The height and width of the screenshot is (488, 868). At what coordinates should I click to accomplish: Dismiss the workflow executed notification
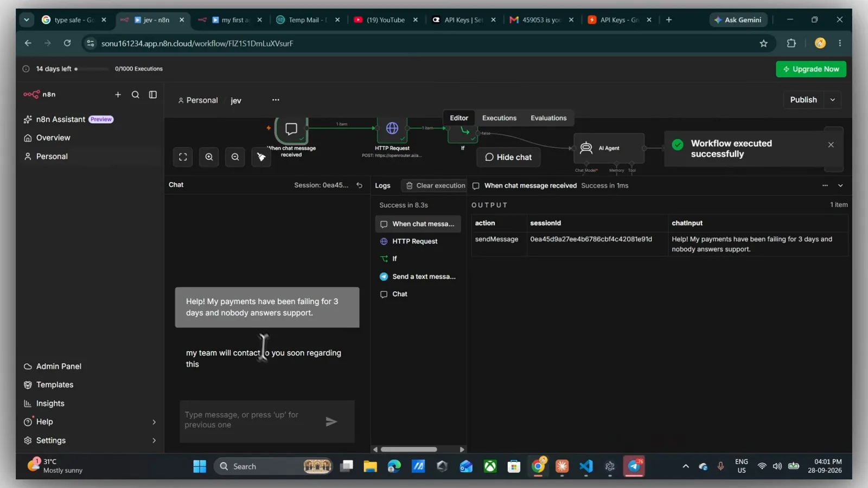coord(831,145)
